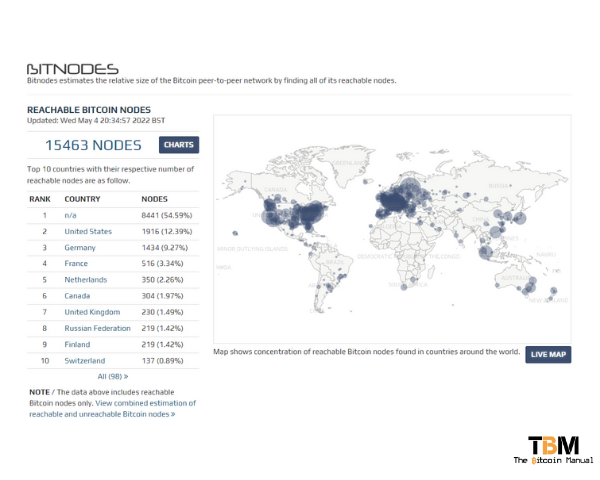Select the 350 (2.26%) node value
Screen dimensions: 600x480
tap(162, 280)
